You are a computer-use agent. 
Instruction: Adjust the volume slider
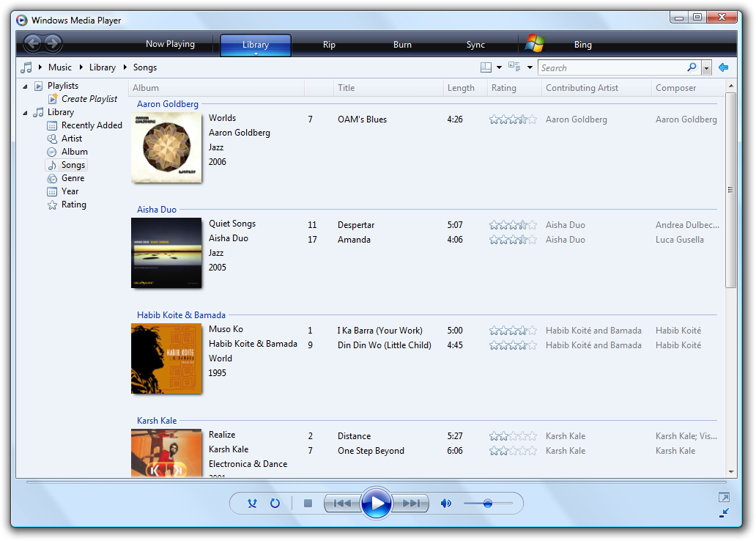[x=488, y=504]
